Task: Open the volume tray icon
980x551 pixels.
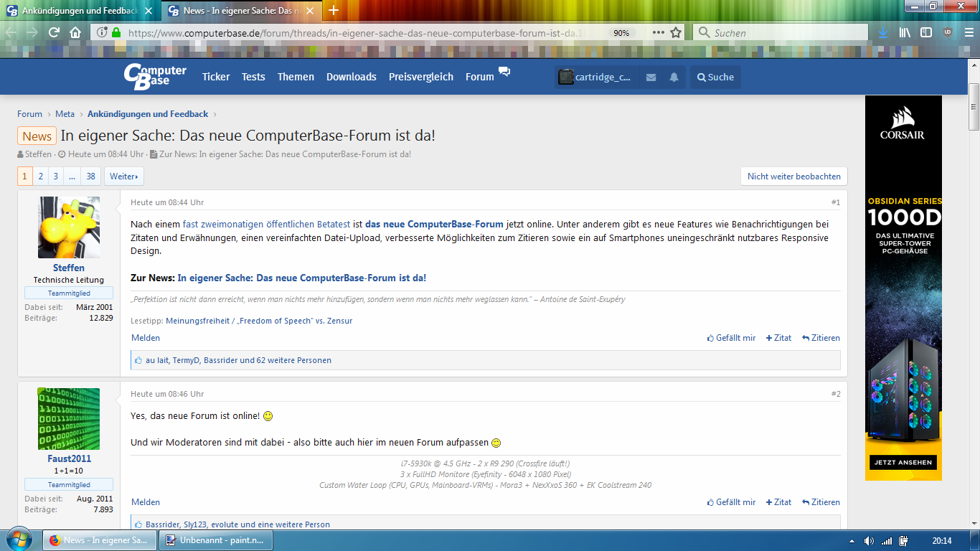Action: [869, 541]
